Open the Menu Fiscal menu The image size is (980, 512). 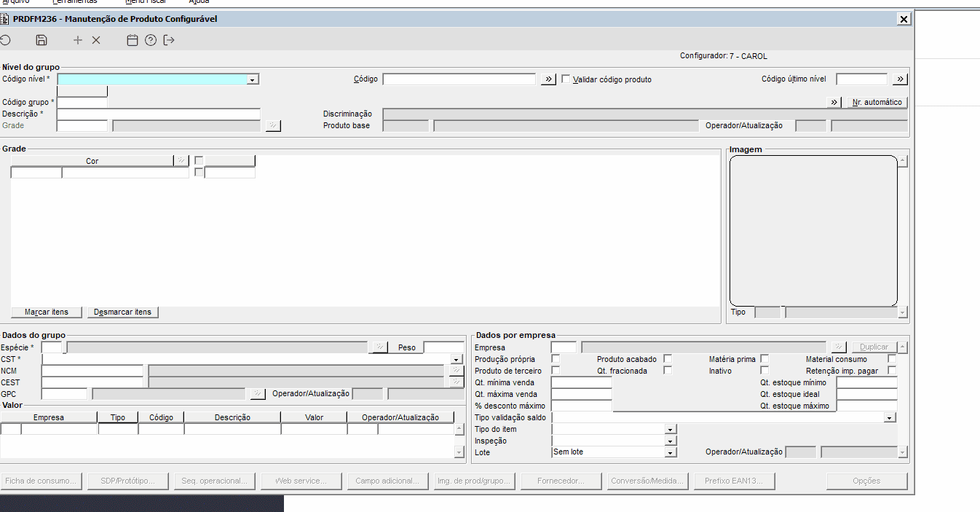click(146, 2)
